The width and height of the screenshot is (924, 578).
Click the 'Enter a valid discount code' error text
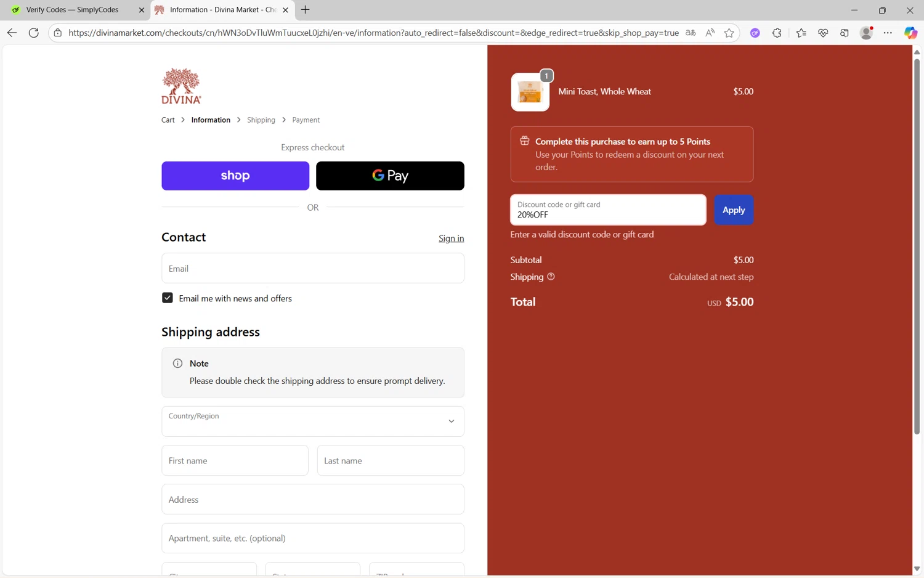point(582,234)
